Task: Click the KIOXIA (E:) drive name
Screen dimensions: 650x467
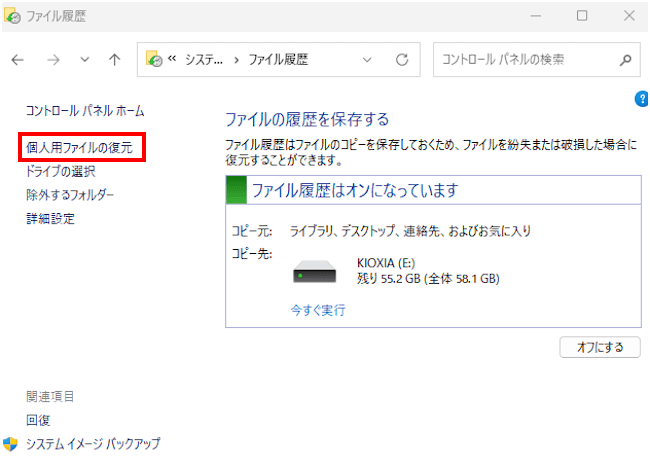Action: coord(386,263)
